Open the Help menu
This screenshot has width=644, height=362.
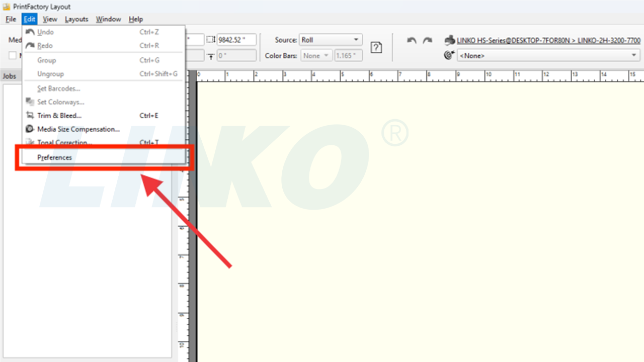[136, 19]
